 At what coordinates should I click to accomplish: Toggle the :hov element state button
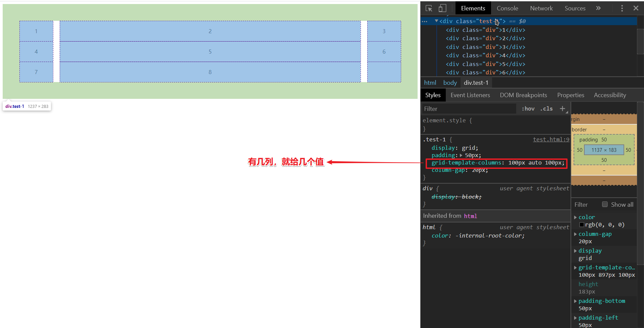pos(528,109)
